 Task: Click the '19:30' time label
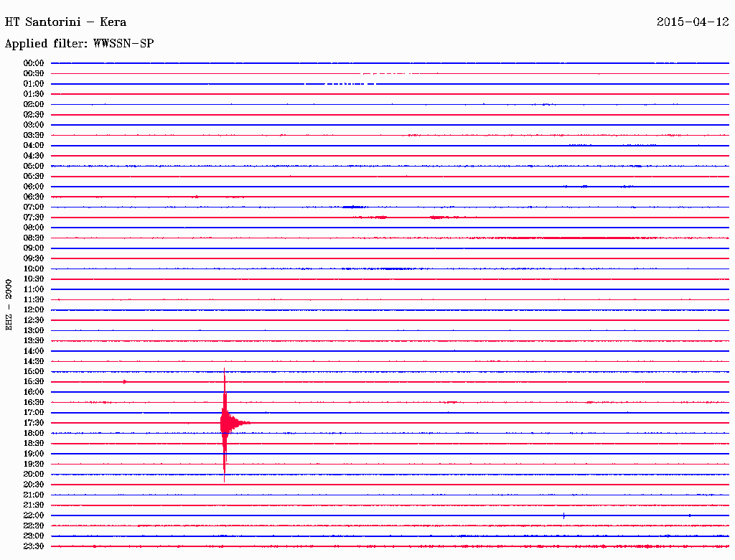[34, 464]
